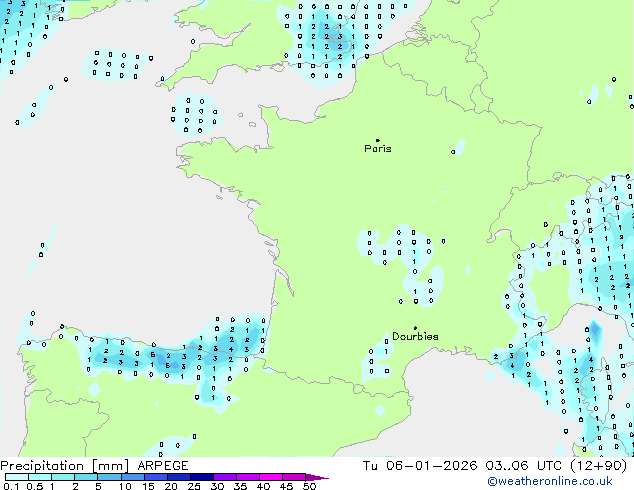Click the forecast date "Tu 06-01-2026" text
The image size is (634, 490).
click(420, 466)
